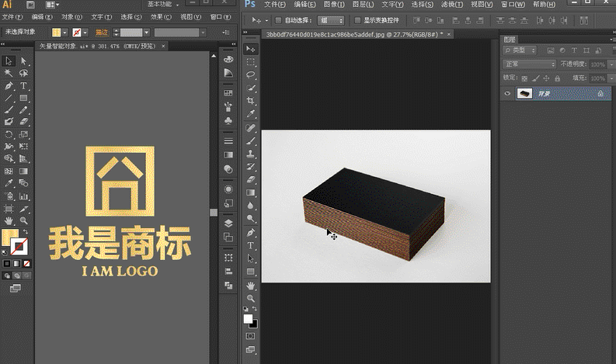This screenshot has height=364, width=616.
Task: Select the Illustrator Type tool
Action: point(24,85)
